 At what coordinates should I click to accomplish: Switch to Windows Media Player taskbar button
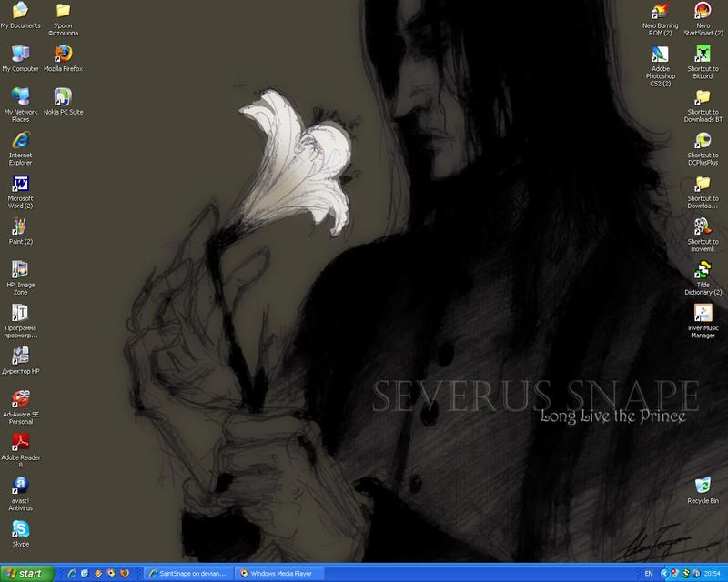coord(280,574)
